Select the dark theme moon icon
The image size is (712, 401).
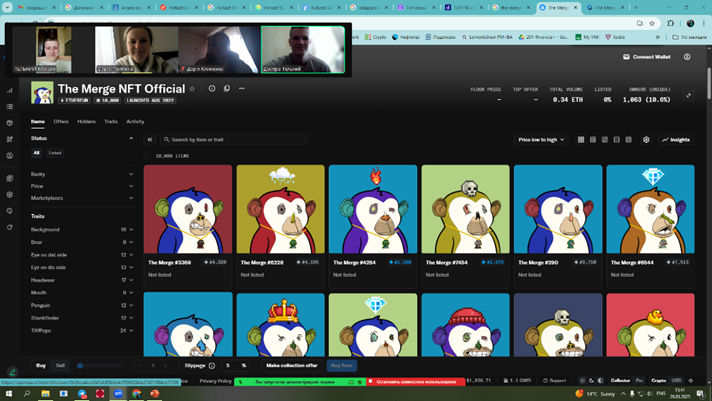591,381
